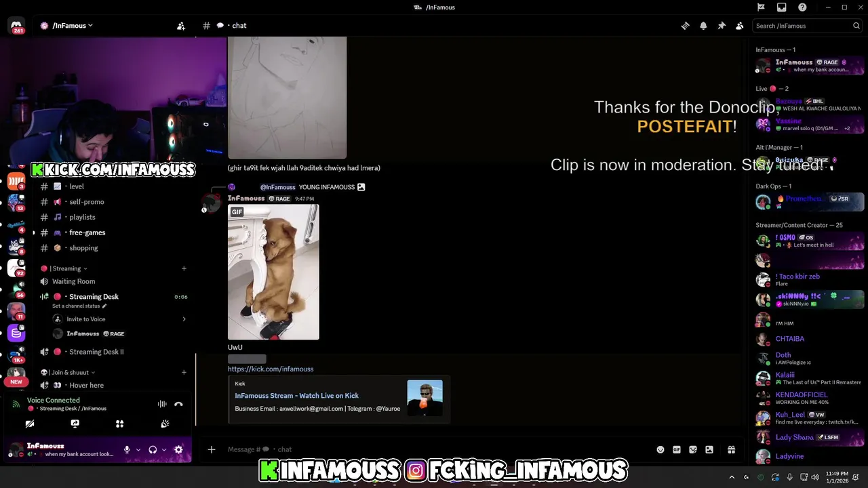868x488 pixels.
Task: Open noise suppression waveform icon
Action: coord(162,404)
